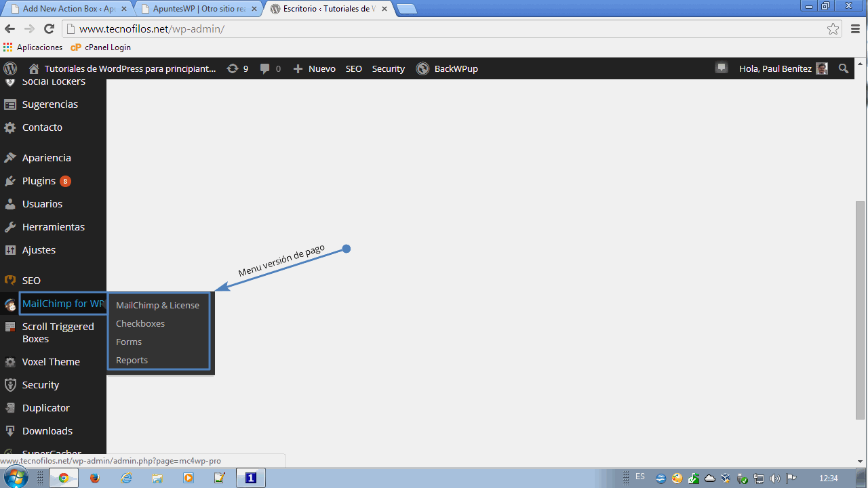The image size is (868, 488).
Task: Click the Sugerencias sidebar icon
Action: pos(10,104)
